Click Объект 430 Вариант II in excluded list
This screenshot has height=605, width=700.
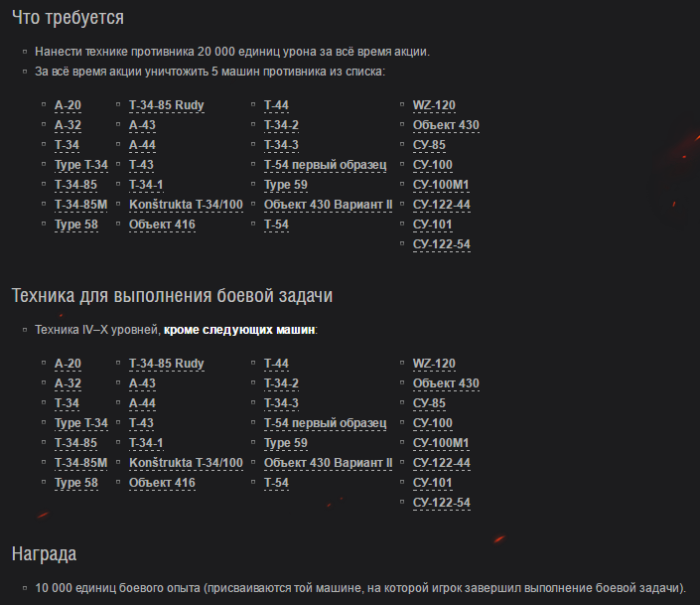pos(328,463)
